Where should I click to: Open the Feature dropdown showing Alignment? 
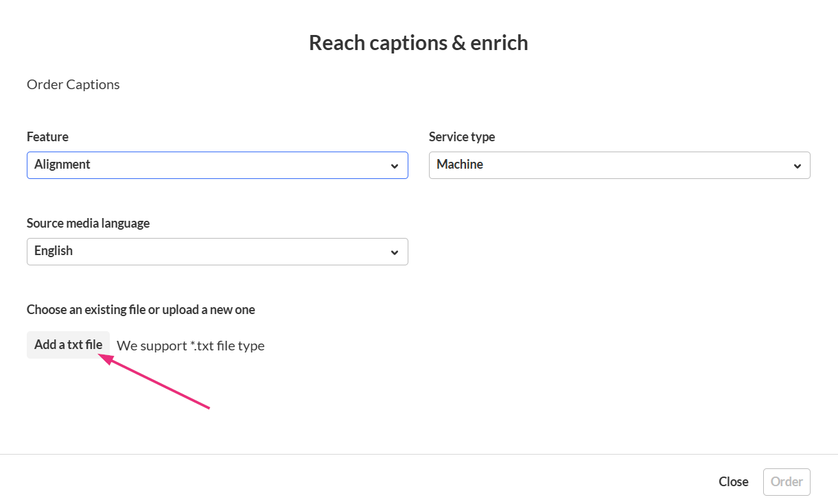point(217,165)
